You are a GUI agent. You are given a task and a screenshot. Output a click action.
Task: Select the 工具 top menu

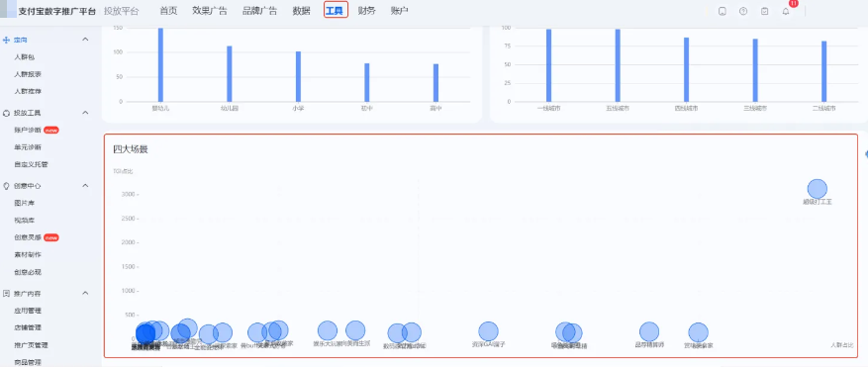point(336,11)
